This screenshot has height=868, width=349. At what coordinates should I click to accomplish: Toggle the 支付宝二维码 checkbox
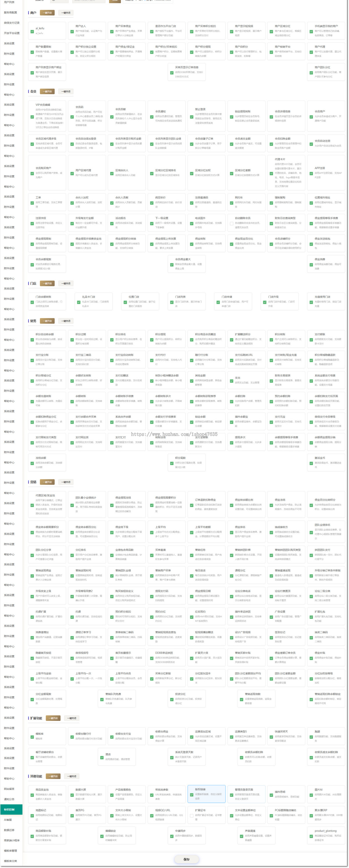72,360
